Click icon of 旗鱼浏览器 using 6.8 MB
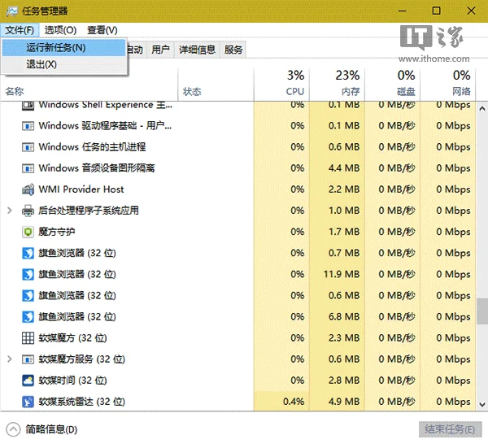This screenshot has width=488, height=448. (x=28, y=317)
